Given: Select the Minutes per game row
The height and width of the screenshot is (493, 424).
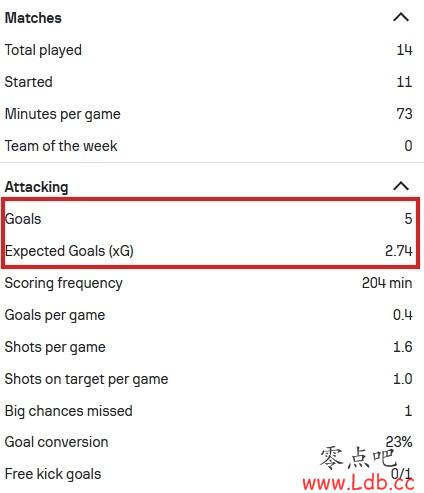Looking at the screenshot, I should coord(209,114).
